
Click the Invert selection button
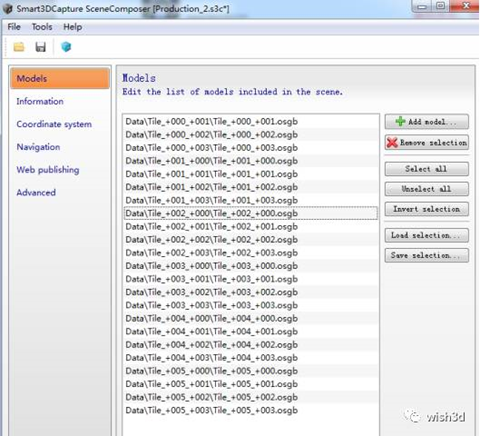point(427,209)
